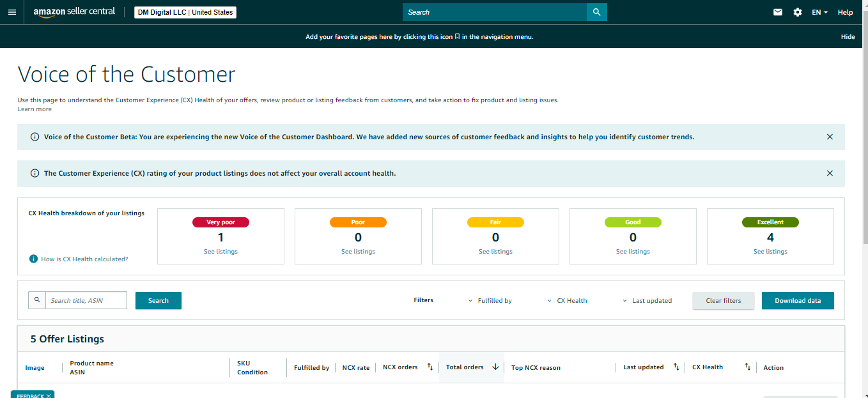
Task: Click info icon on Beta banner
Action: (35, 137)
